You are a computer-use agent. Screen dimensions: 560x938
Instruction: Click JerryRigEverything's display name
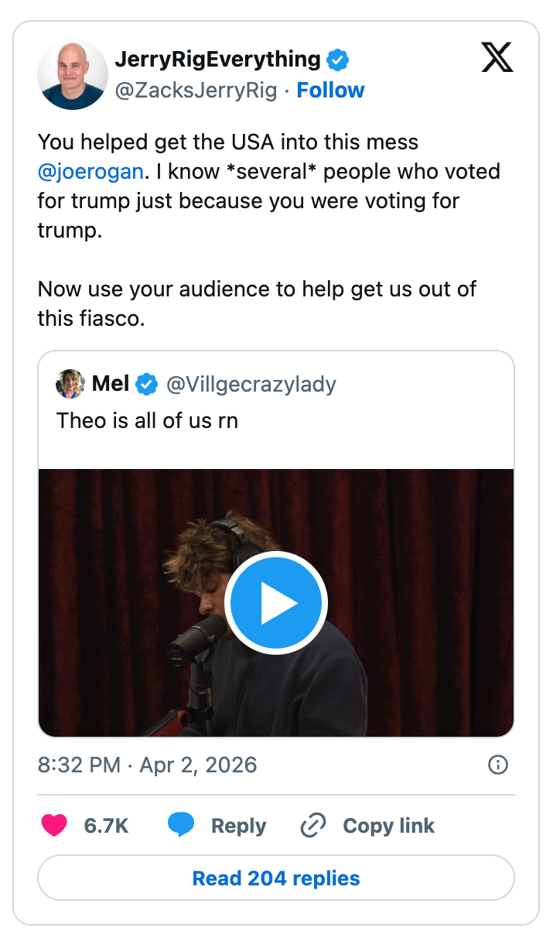coord(219,58)
